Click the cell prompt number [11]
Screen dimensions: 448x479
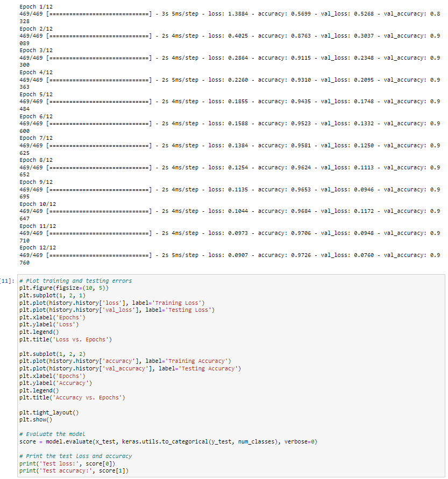pos(7,281)
